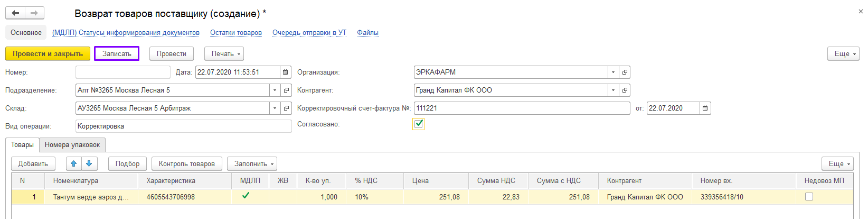Viewport: 868px width, 219px height.
Task: Click the forward navigation arrow
Action: click(34, 13)
